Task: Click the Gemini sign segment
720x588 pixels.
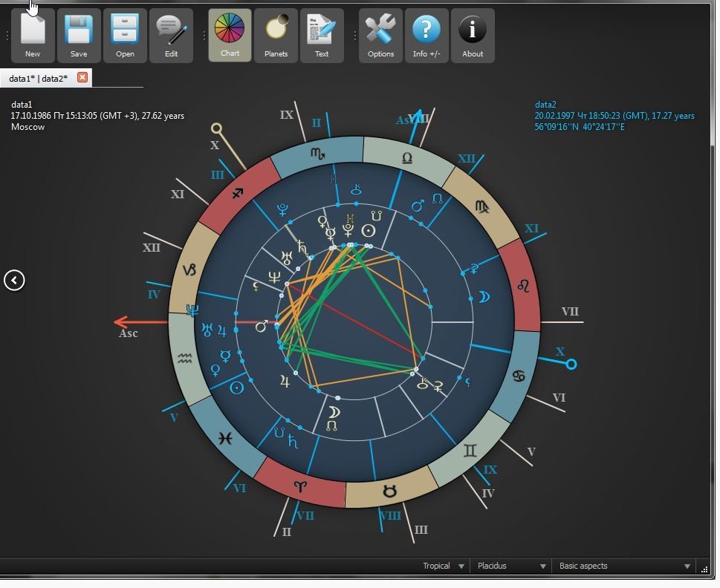Action: pos(470,451)
